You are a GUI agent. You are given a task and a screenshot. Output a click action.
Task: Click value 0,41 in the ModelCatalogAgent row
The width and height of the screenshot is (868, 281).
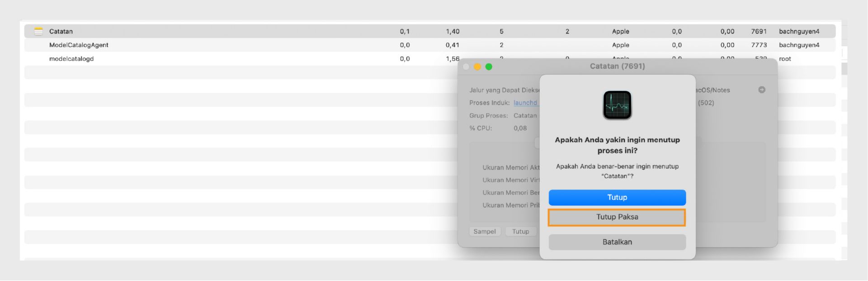tap(453, 45)
